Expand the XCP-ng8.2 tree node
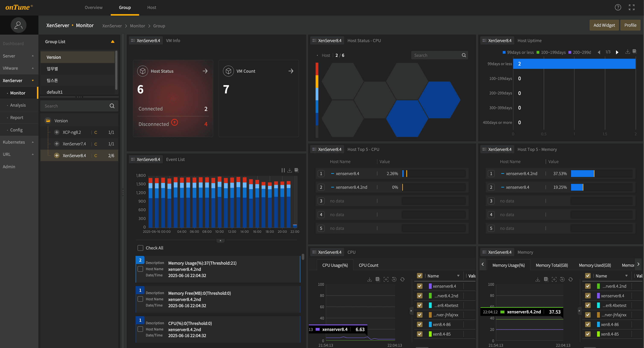Image resolution: width=644 pixels, height=348 pixels. point(57,132)
